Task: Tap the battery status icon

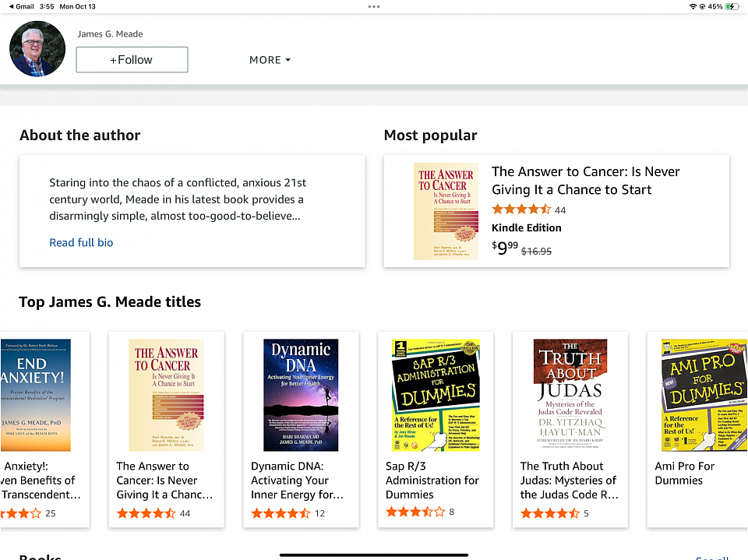Action: tap(732, 6)
